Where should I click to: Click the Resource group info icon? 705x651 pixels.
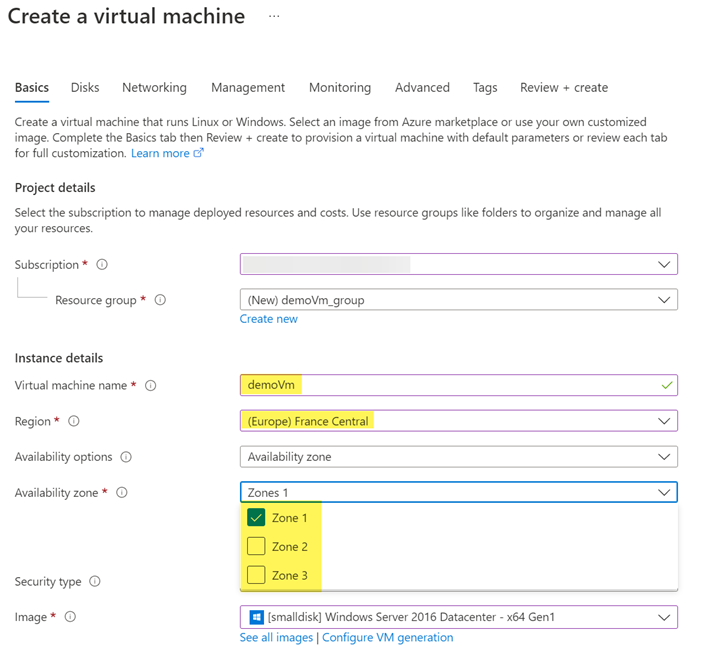click(x=160, y=299)
